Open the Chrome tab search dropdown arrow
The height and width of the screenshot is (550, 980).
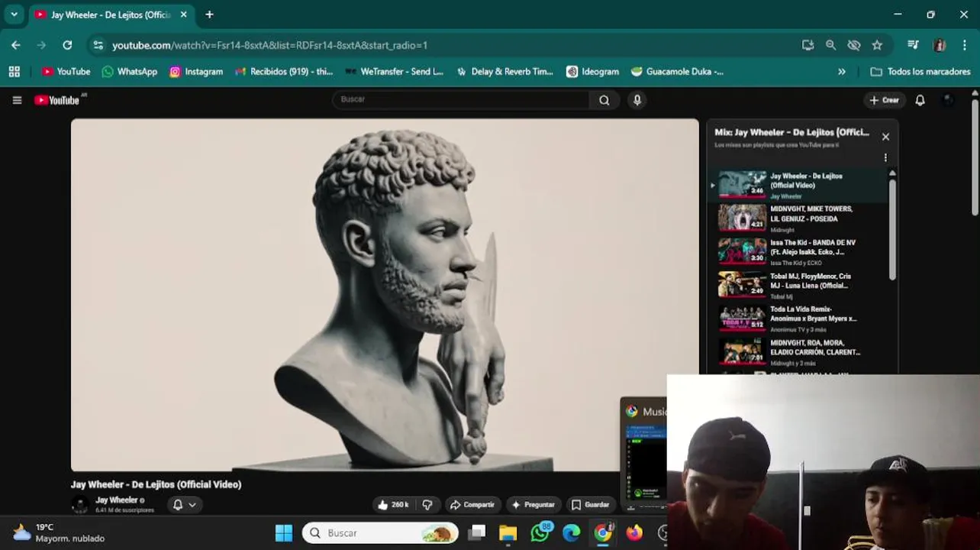point(14,14)
